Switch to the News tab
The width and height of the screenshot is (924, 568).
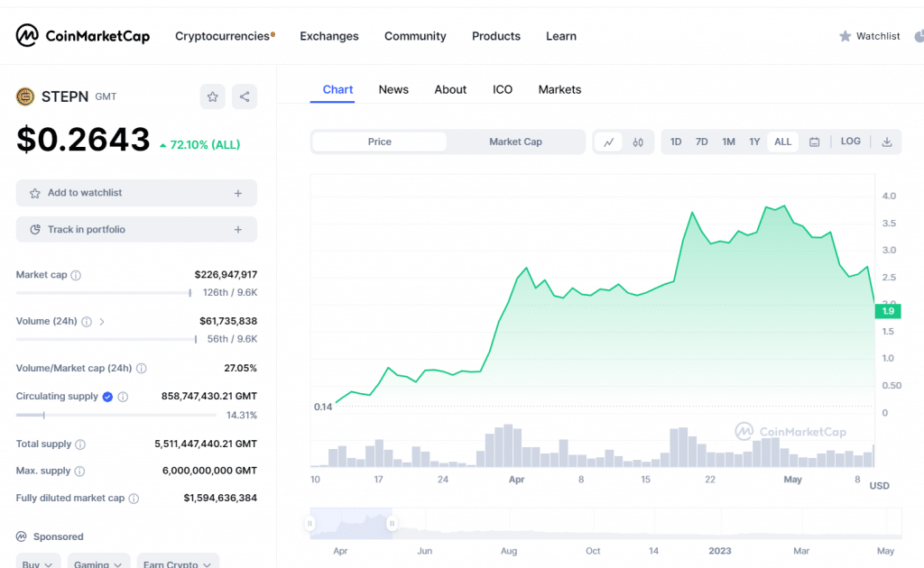tap(393, 89)
